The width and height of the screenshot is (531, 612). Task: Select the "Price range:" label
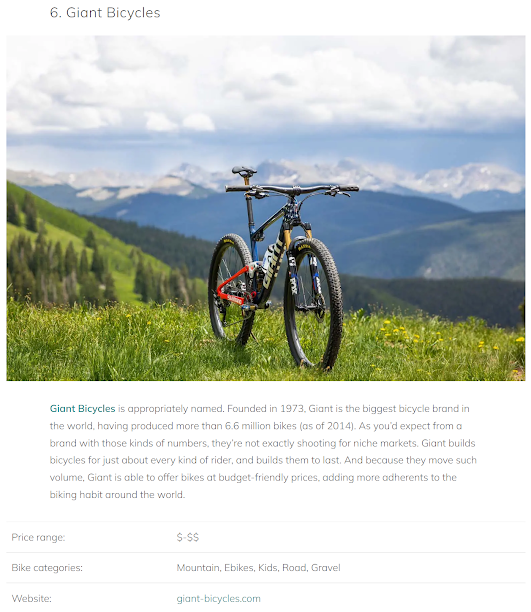(x=38, y=537)
